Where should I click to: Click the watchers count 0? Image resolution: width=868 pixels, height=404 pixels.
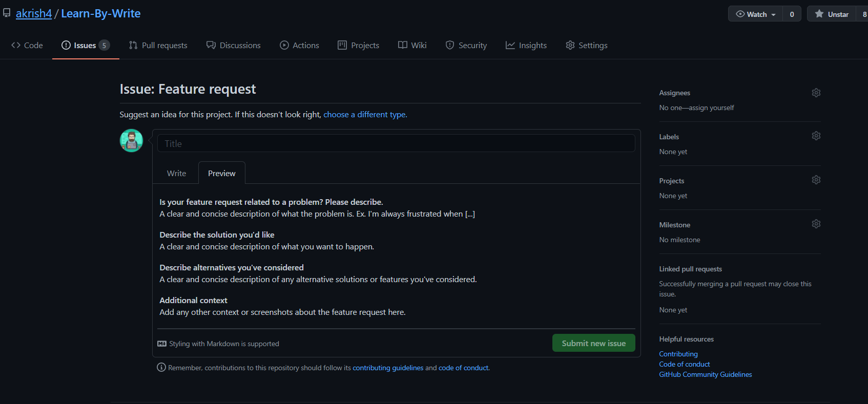(x=792, y=14)
